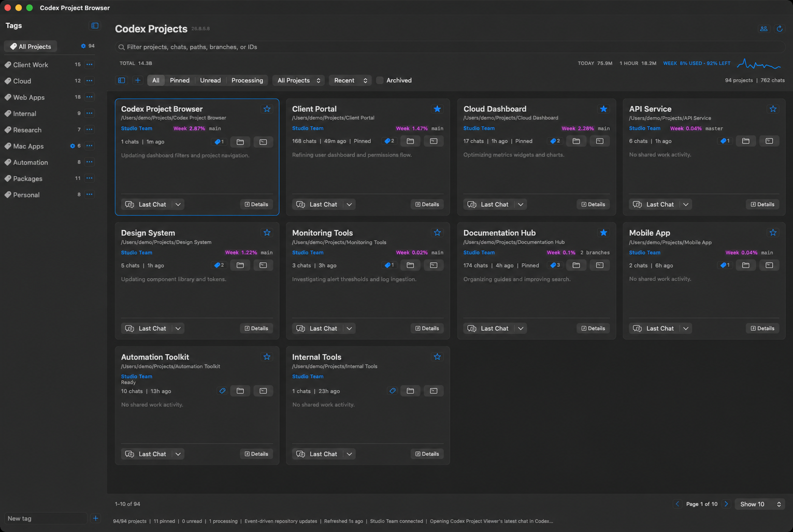This screenshot has width=793, height=532.
Task: Open folder icon on Mobile App card
Action: pyautogui.click(x=745, y=265)
